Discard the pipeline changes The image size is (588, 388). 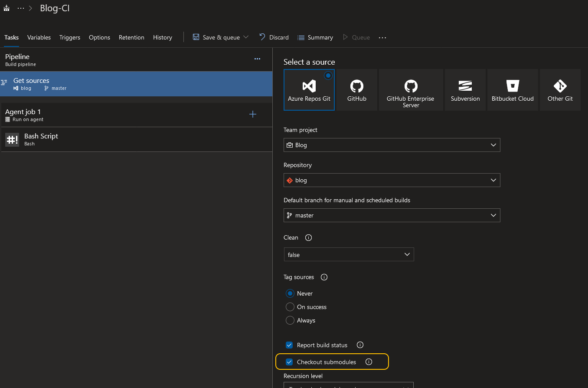tap(274, 37)
